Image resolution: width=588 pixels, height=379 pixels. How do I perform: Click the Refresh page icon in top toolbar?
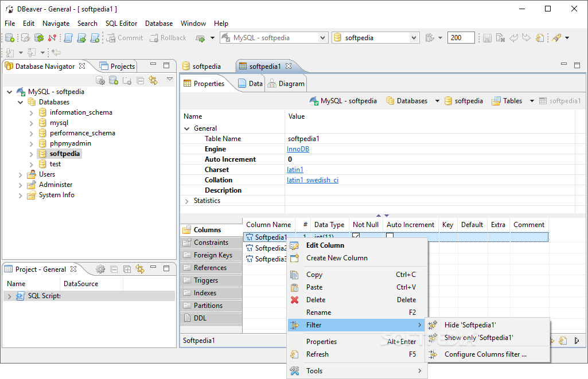click(x=540, y=38)
